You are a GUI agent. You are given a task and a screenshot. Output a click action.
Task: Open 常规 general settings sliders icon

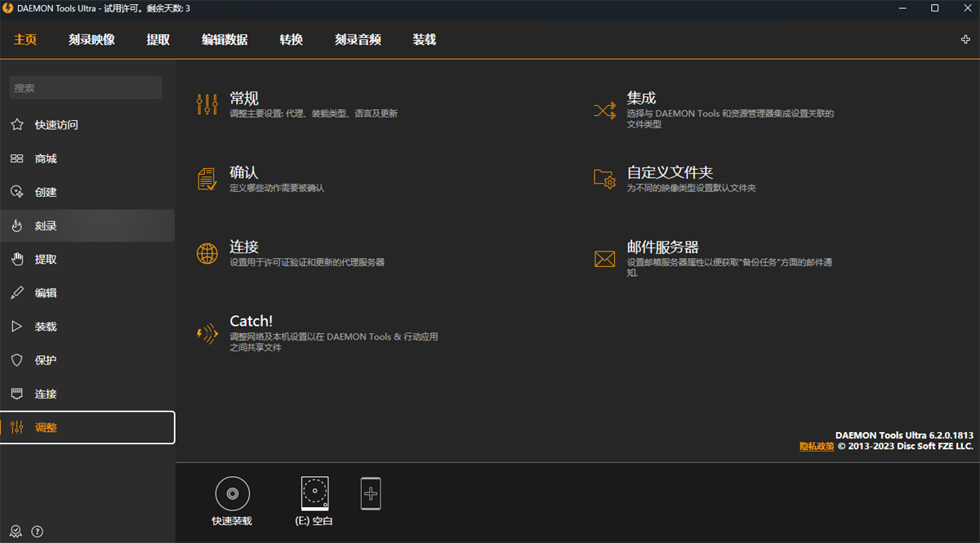[x=207, y=105]
